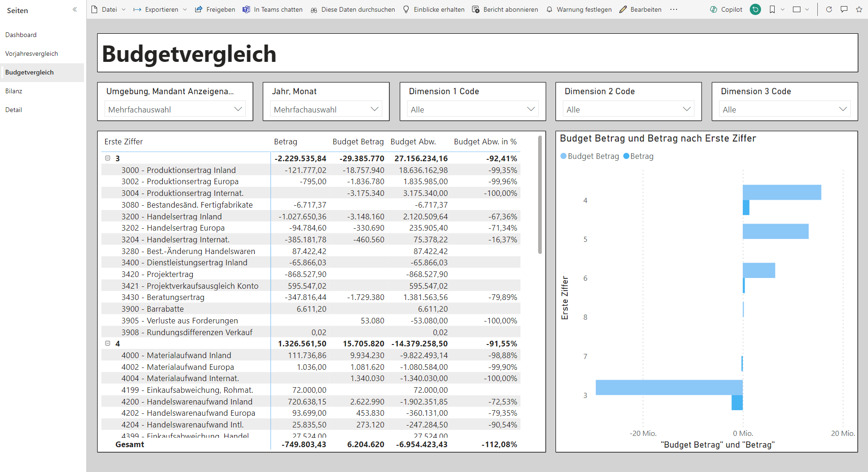Open more options ellipsis in toolbar
This screenshot has height=472, width=868.
pos(674,9)
